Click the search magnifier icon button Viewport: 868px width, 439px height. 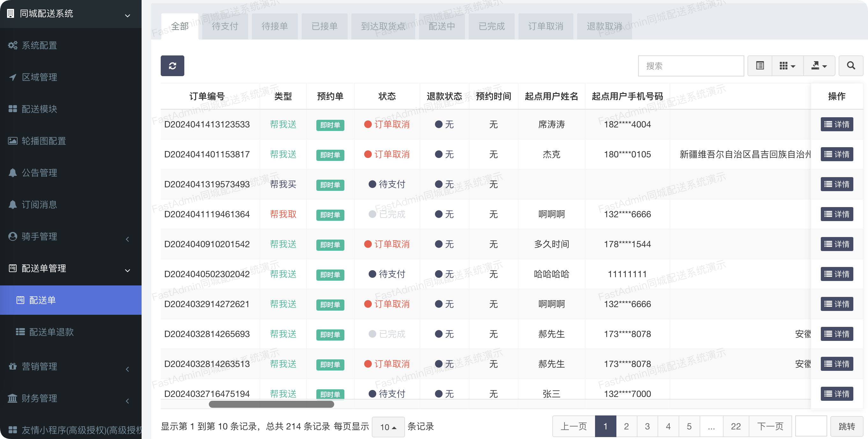(x=850, y=66)
